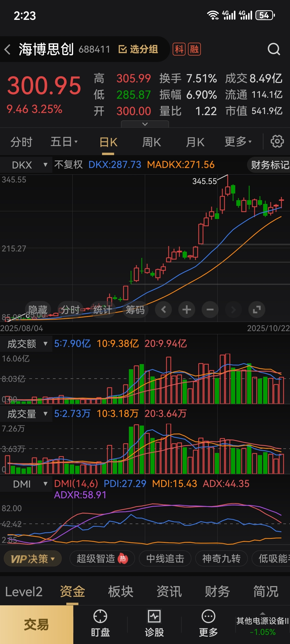Tap chart overlay 筹码 button
This screenshot has height=644, width=290.
pos(135,310)
